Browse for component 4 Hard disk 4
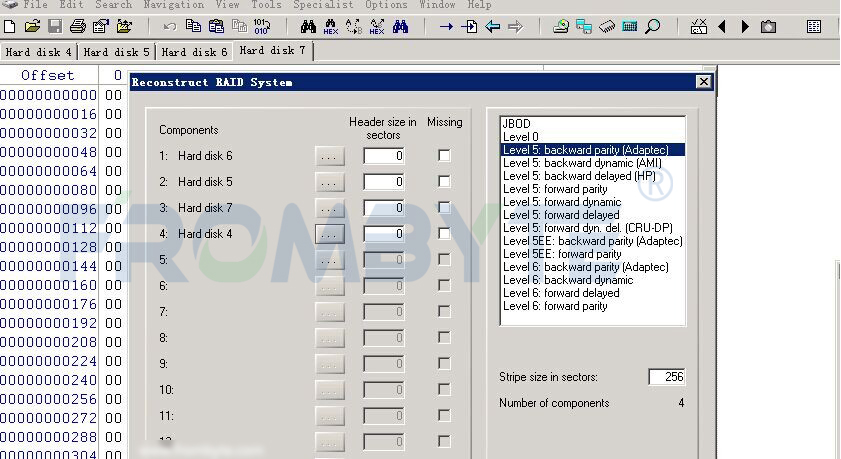This screenshot has width=841, height=459. tap(329, 234)
